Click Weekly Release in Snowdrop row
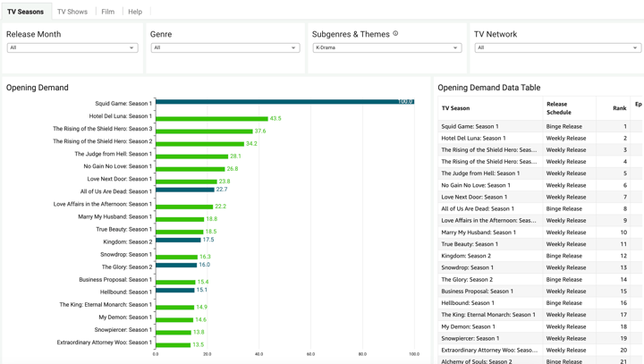This screenshot has height=364, width=644. pyautogui.click(x=566, y=267)
